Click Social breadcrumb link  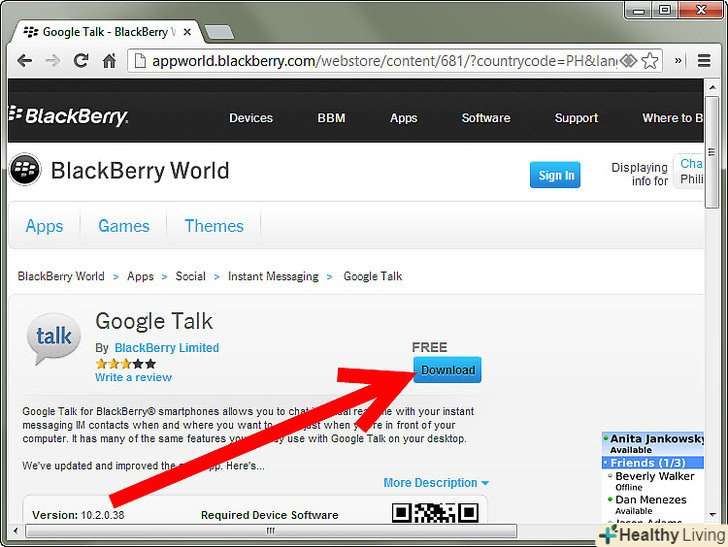(x=190, y=276)
